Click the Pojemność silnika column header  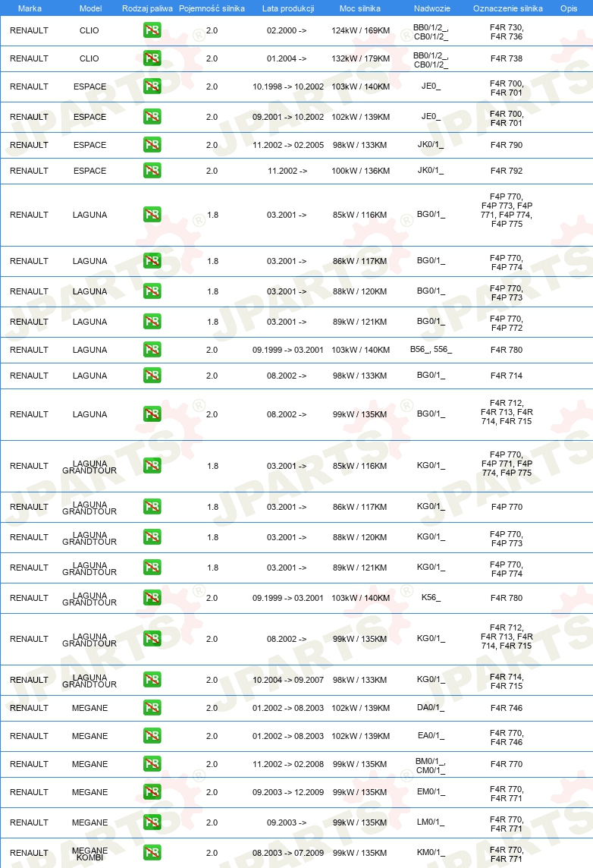pos(212,8)
